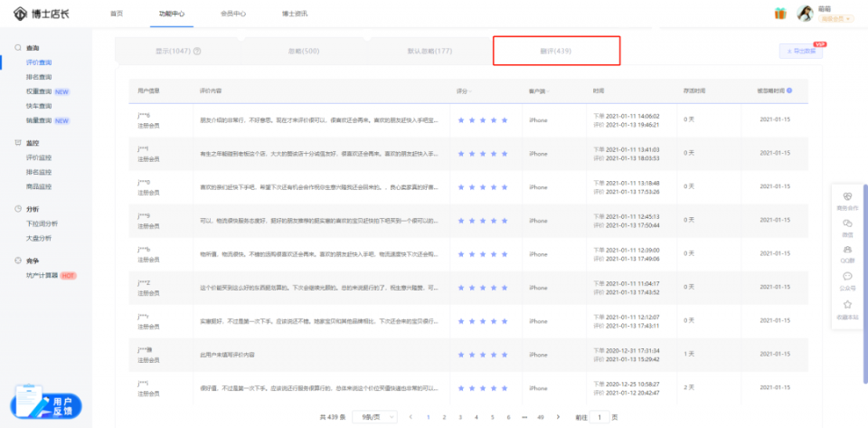Click the info icon beside 被忽略时间
Image resolution: width=868 pixels, height=428 pixels.
pyautogui.click(x=788, y=90)
